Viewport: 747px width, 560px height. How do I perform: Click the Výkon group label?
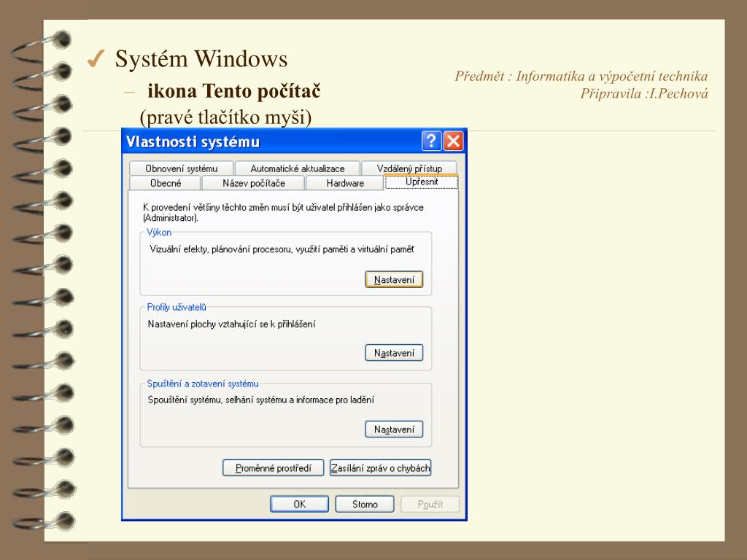click(159, 233)
